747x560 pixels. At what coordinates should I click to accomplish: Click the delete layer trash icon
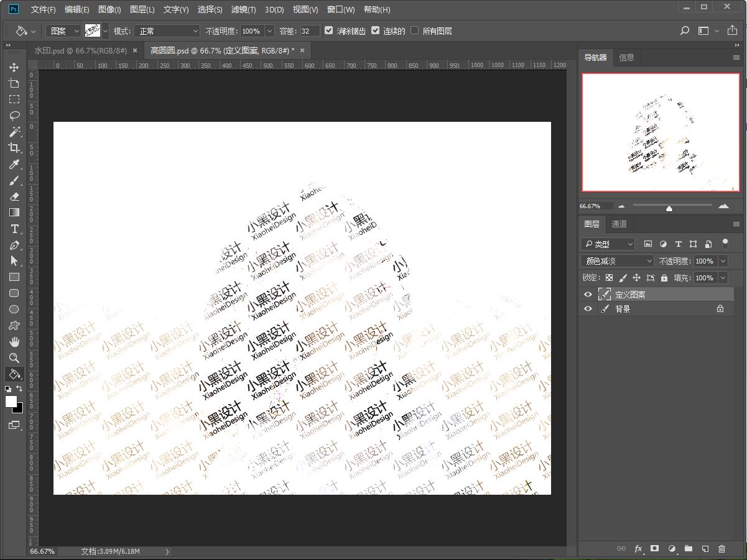click(721, 549)
